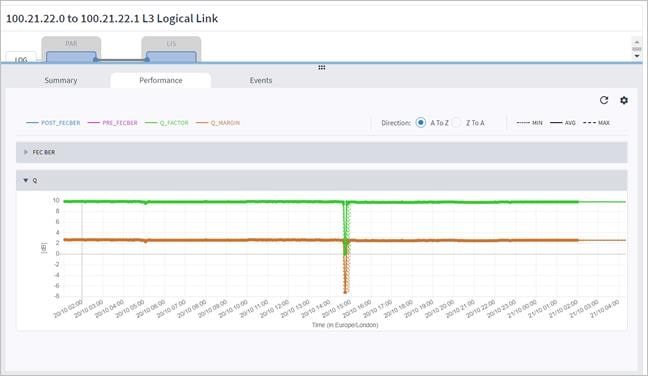Toggle POST_FECBER series in legend
Image resolution: width=648 pixels, height=376 pixels.
coord(53,123)
